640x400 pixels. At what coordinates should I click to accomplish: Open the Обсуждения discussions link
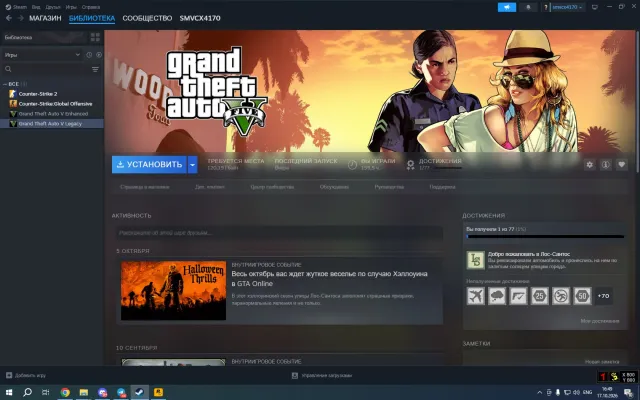click(x=334, y=187)
